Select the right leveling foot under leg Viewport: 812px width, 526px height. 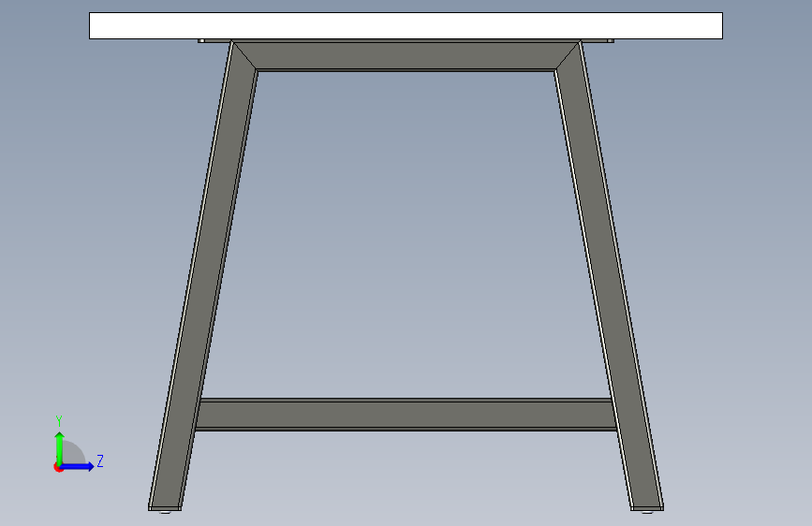(x=647, y=512)
